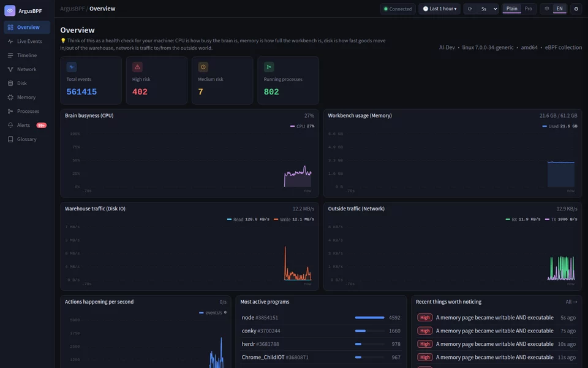
Task: Click the Warehouse traffic (Disk IO) chart
Action: (189, 255)
